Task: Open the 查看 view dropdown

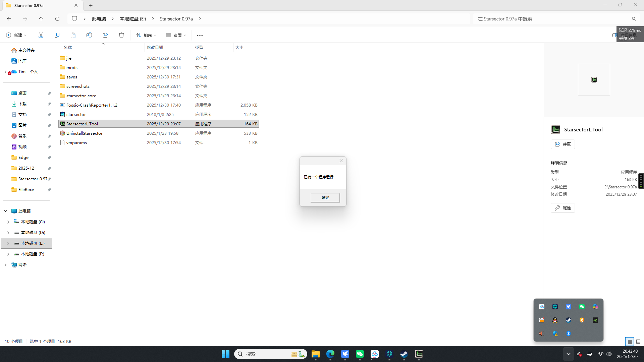Action: pyautogui.click(x=176, y=35)
